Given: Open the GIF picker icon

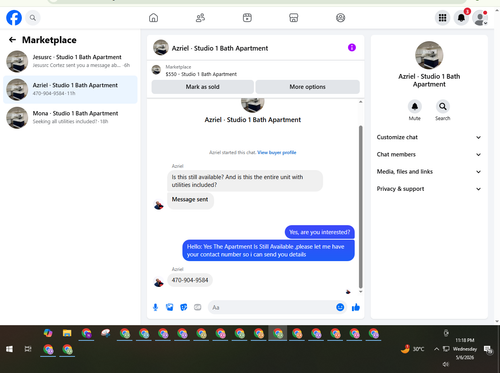Looking at the screenshot, I should coord(198,307).
